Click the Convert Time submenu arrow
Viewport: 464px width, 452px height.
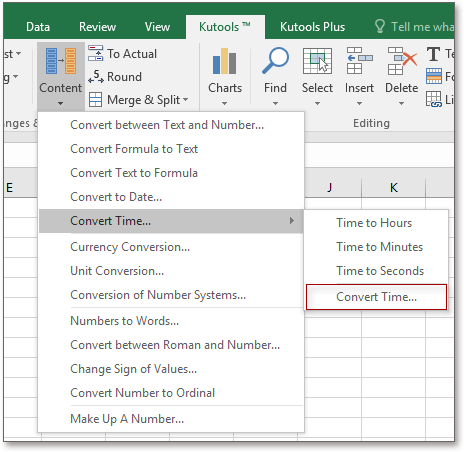click(292, 221)
